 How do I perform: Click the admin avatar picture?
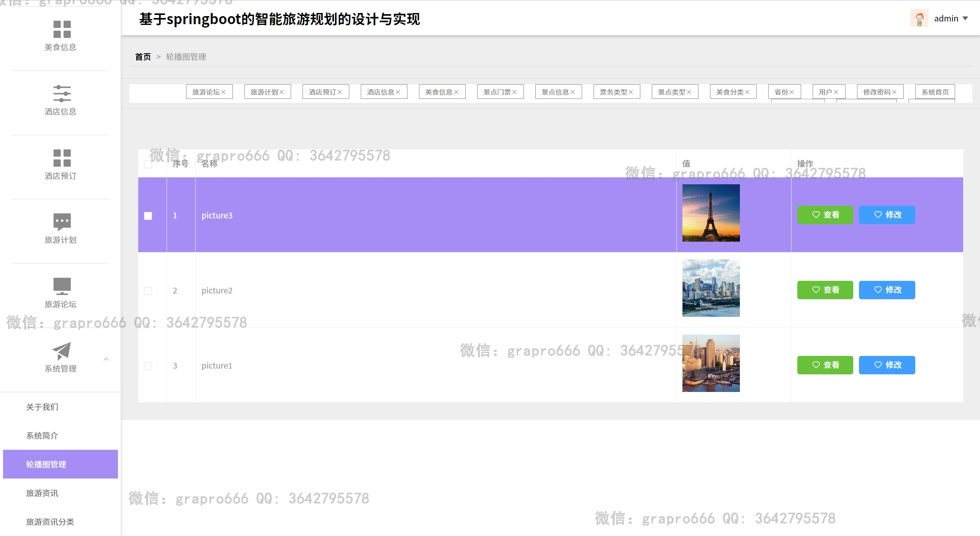tap(919, 18)
